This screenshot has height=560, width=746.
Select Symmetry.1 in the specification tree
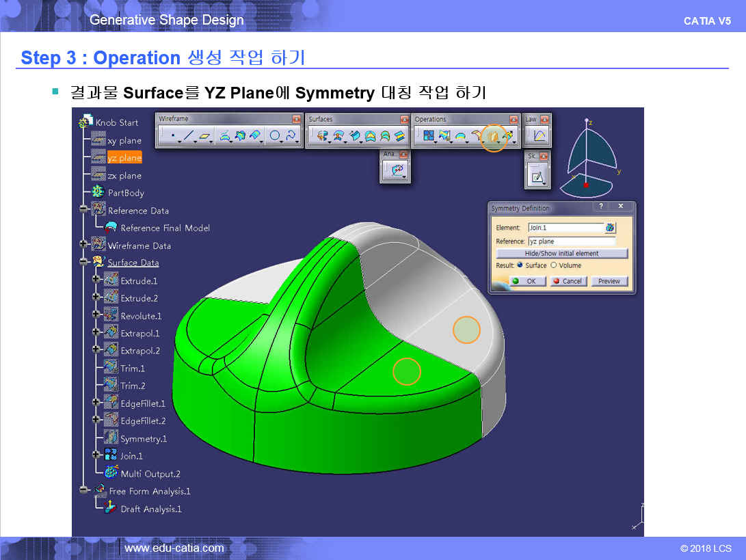click(x=143, y=438)
